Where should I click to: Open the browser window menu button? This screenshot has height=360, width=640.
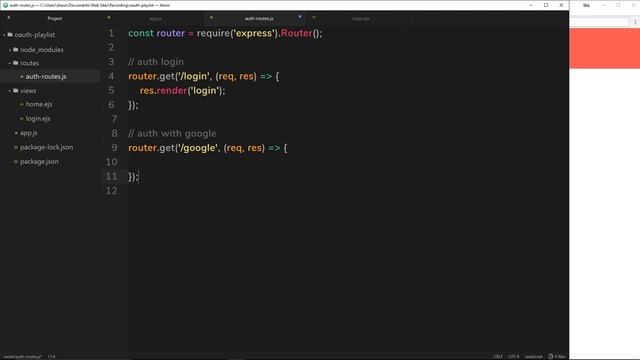tap(635, 22)
